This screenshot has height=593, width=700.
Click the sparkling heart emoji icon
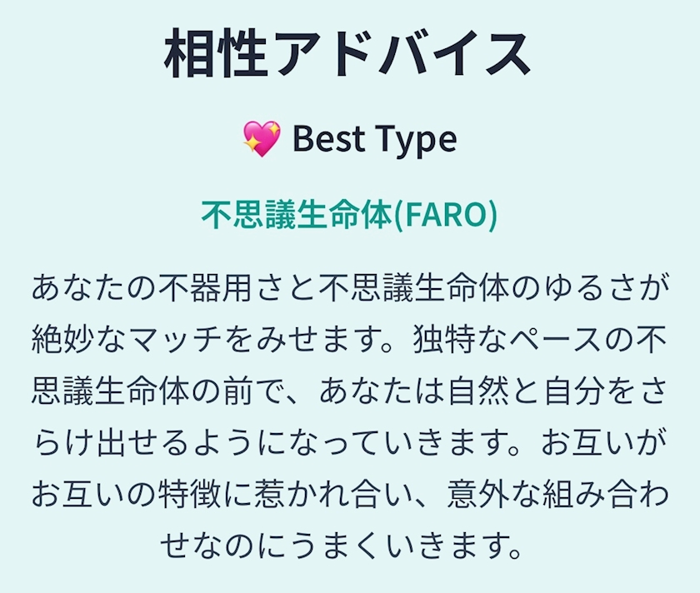pos(261,138)
